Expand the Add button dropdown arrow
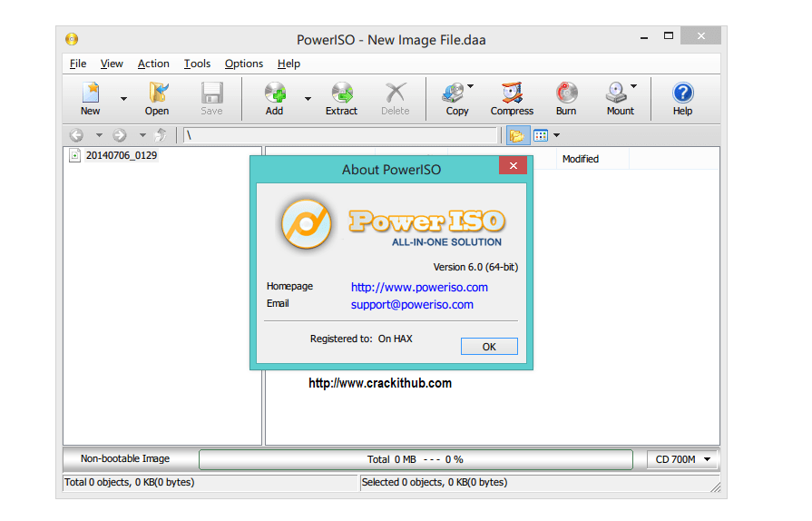 308,98
